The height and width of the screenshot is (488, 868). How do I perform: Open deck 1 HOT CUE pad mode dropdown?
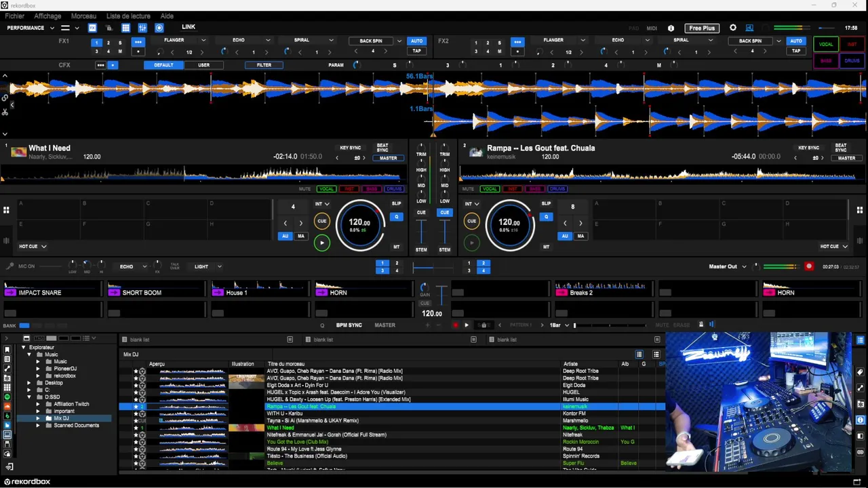point(33,246)
